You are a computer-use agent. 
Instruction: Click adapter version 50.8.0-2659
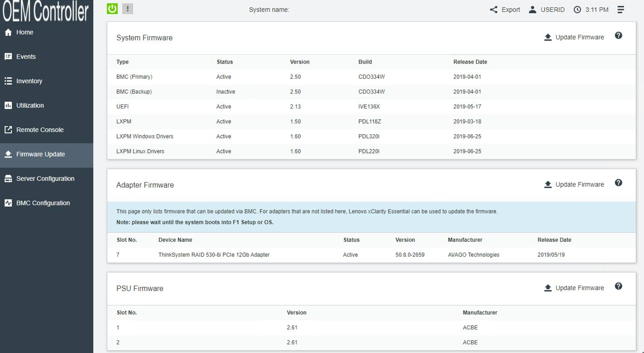pyautogui.click(x=410, y=255)
